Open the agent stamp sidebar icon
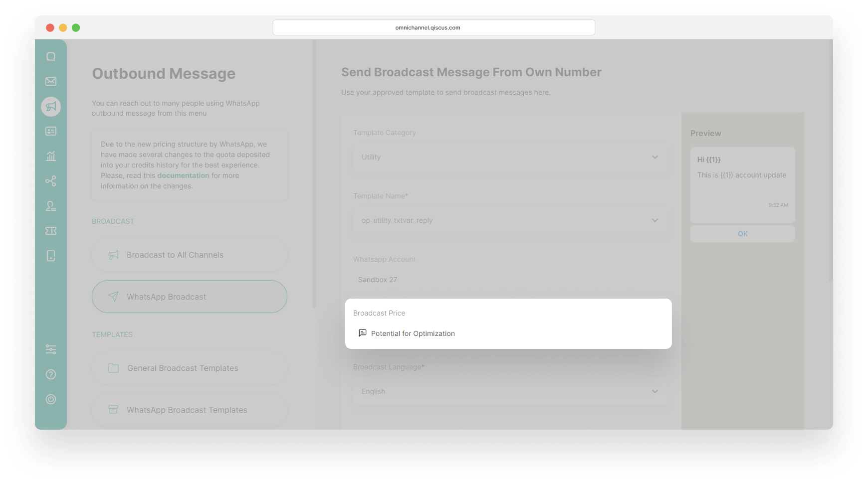This screenshot has width=868, height=484. 51,206
